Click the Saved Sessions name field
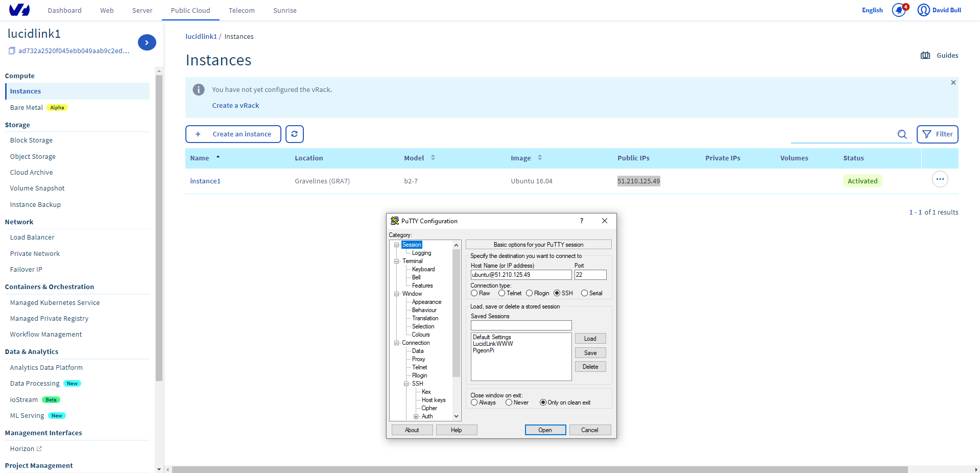Screen dimensions: 980x473 (x=521, y=325)
